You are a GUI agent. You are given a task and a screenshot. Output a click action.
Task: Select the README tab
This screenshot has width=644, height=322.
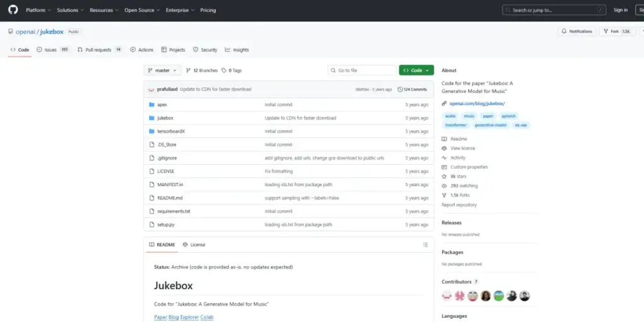162,245
